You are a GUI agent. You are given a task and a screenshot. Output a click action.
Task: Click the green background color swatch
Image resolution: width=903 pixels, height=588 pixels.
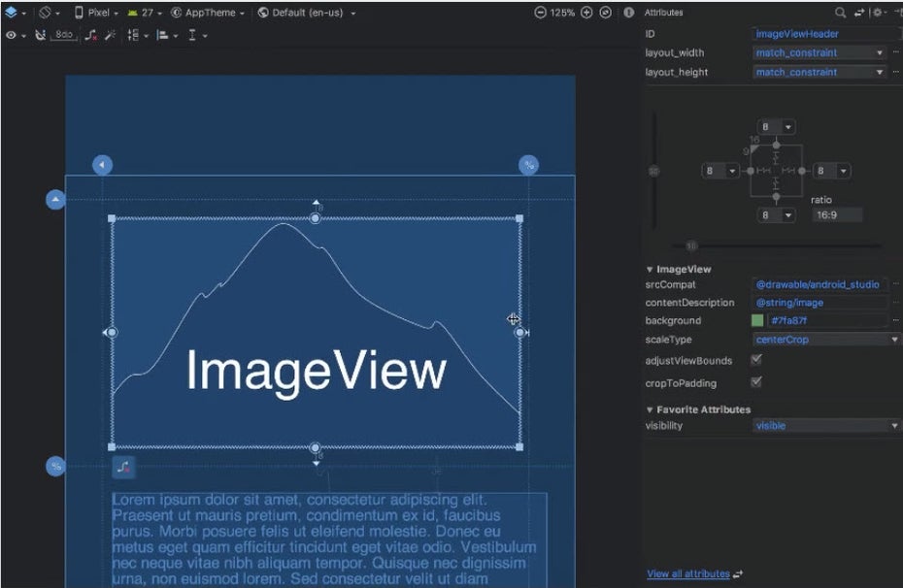[757, 320]
